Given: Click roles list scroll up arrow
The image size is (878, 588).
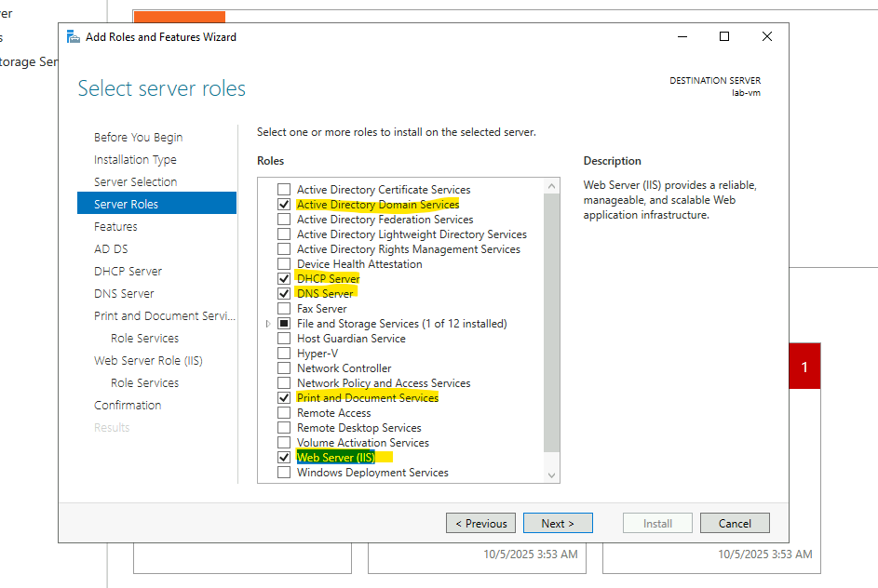Looking at the screenshot, I should tap(551, 186).
